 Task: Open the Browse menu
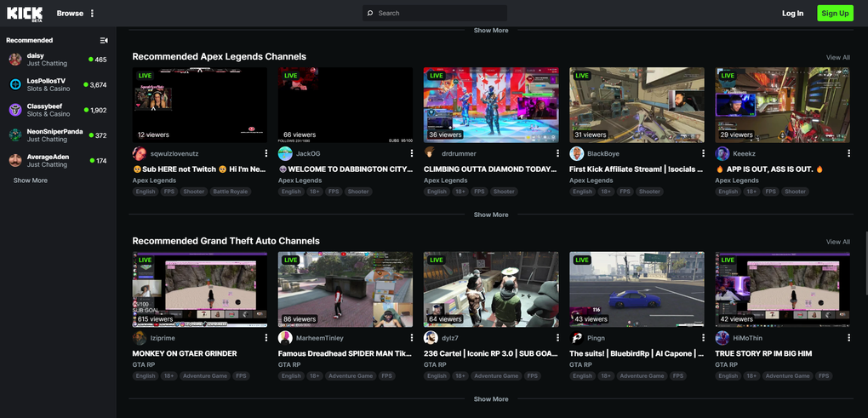click(70, 14)
